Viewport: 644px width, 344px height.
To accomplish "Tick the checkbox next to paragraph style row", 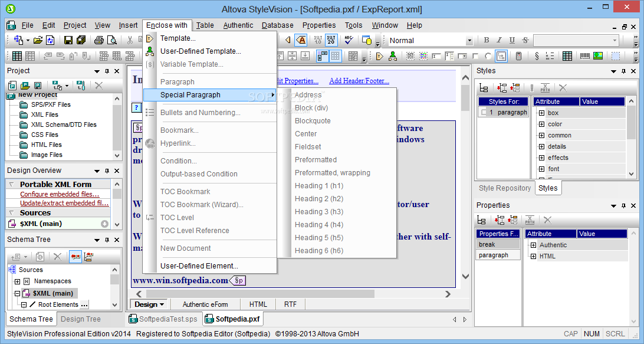I will click(484, 112).
